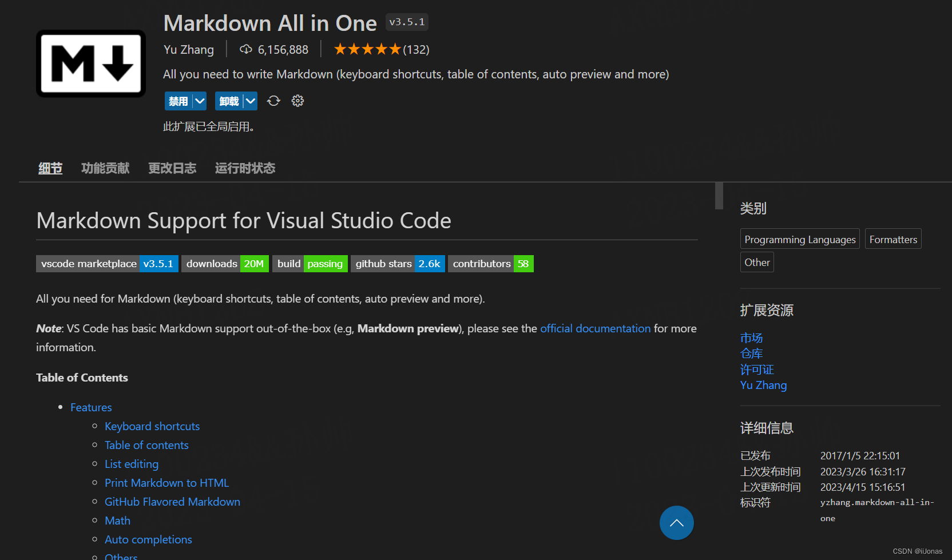Click the five-star rating display
This screenshot has width=952, height=560.
coord(368,49)
